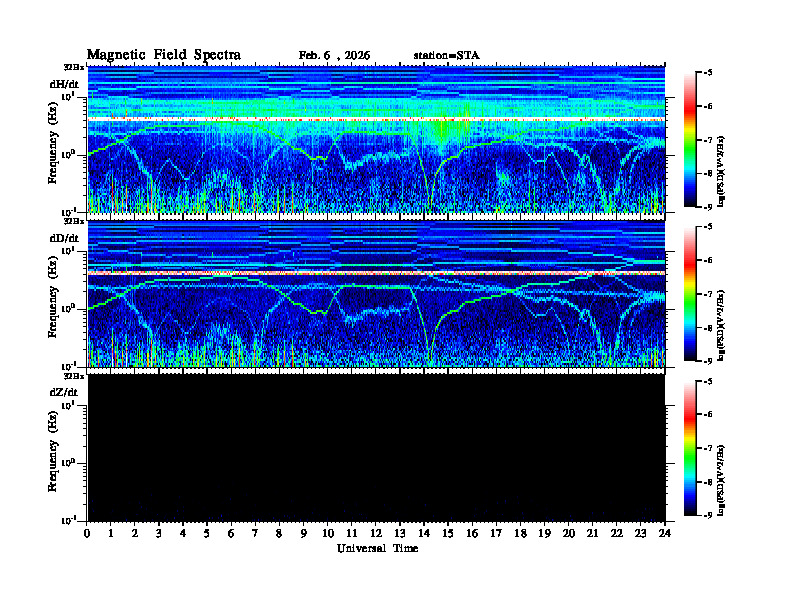Click the hour 22 tick label on time axis
The image size is (792, 612).
tap(617, 533)
